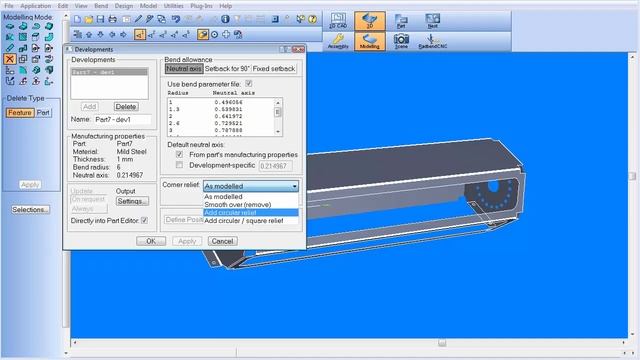Select the view 5 icon
The height and width of the screenshot is (360, 640).
click(186, 35)
